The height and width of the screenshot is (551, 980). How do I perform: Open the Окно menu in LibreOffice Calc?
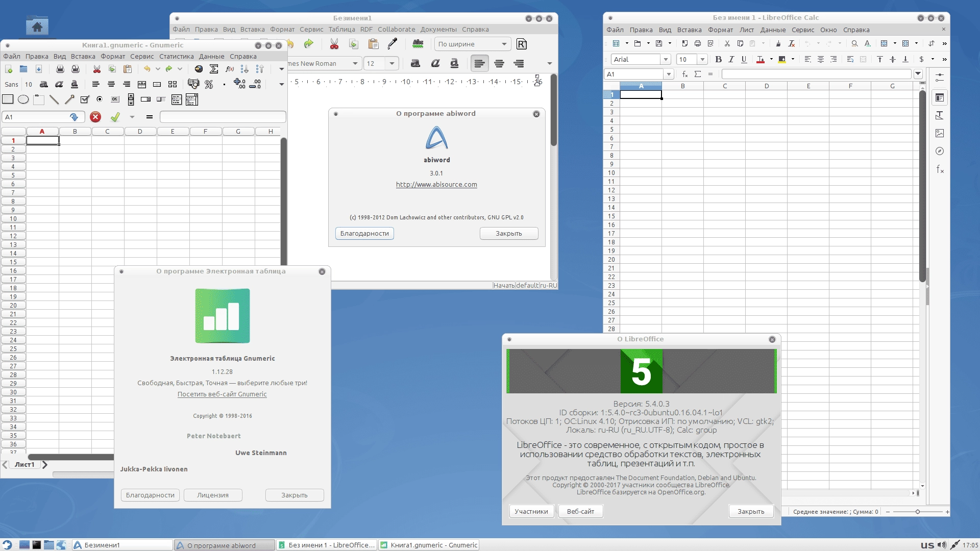[x=828, y=30]
